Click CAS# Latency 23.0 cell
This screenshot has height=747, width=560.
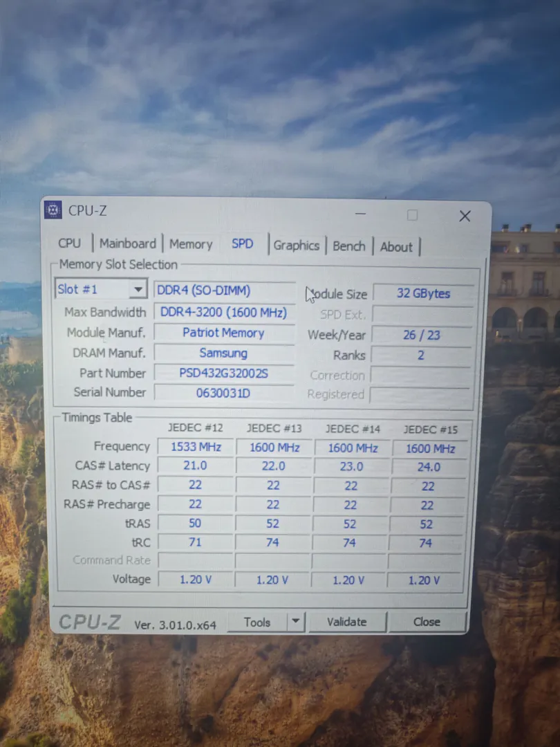point(351,467)
